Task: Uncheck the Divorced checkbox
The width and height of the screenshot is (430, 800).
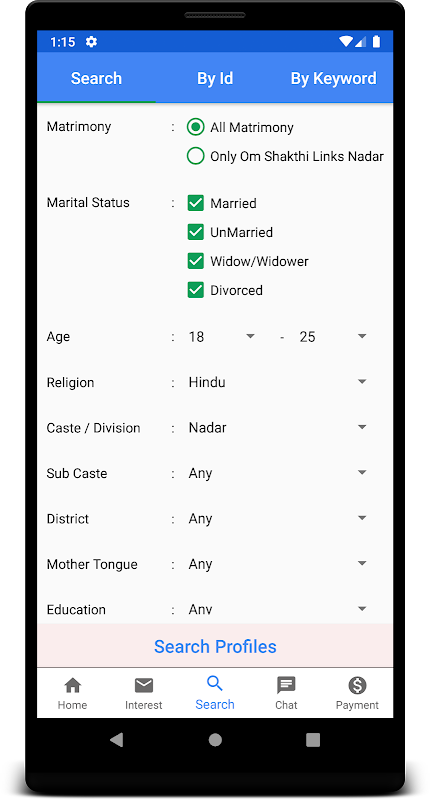Action: tap(195, 290)
